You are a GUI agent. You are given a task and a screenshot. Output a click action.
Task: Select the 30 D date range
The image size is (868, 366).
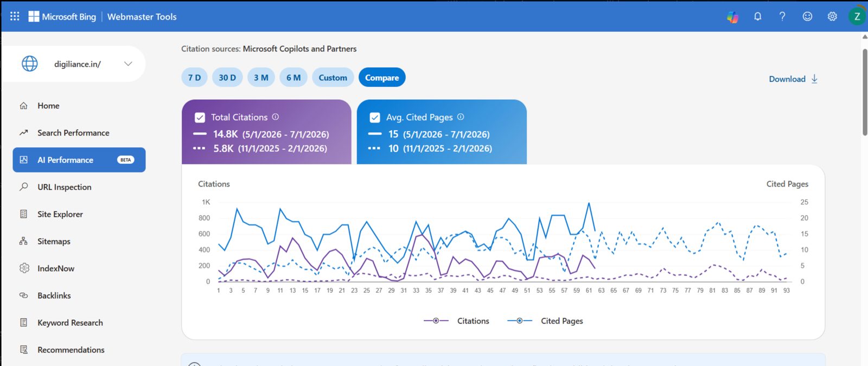[x=227, y=78]
